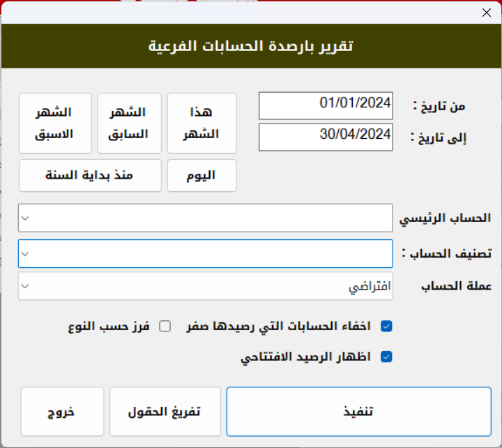This screenshot has height=448, width=502.
Task: Click the من تاريخ date field
Action: [x=325, y=105]
